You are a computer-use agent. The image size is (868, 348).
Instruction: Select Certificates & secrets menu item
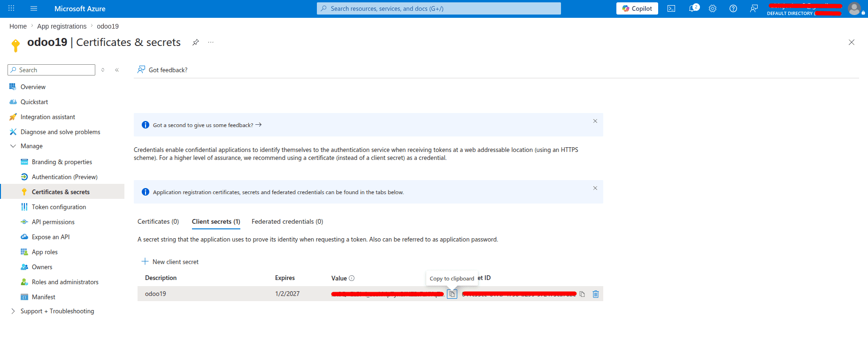pyautogui.click(x=61, y=192)
